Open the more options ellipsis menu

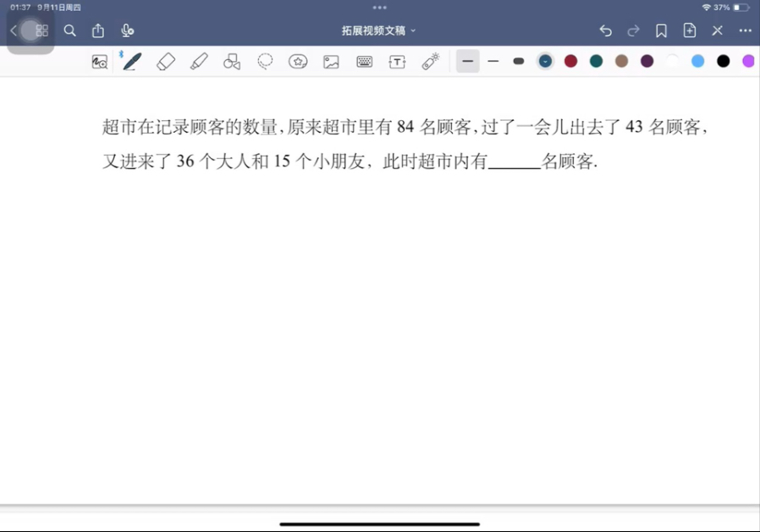745,30
